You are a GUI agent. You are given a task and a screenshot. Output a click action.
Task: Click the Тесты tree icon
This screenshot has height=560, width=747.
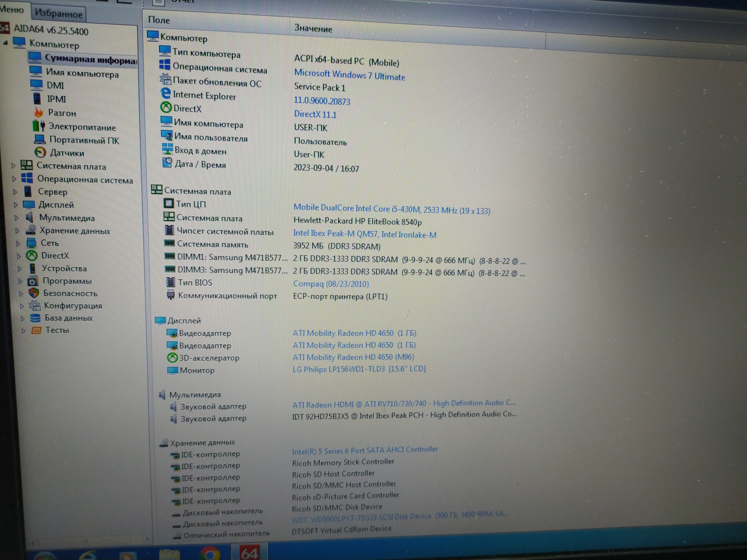tap(36, 330)
